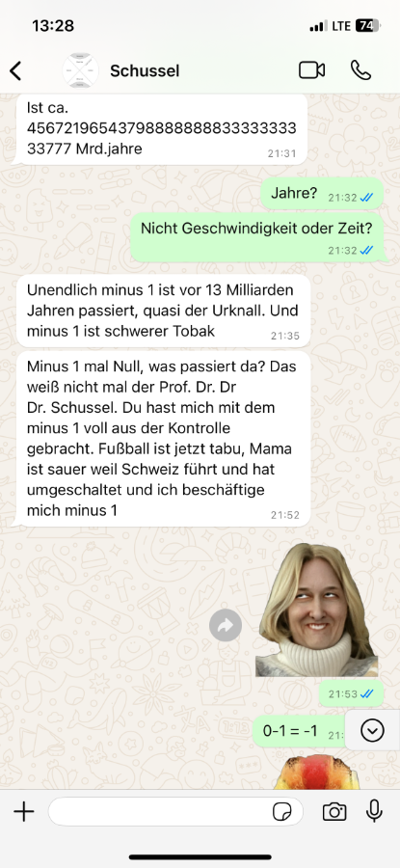Start a video call with Schussel
Viewport: 400px width, 868px height.
pos(311,70)
